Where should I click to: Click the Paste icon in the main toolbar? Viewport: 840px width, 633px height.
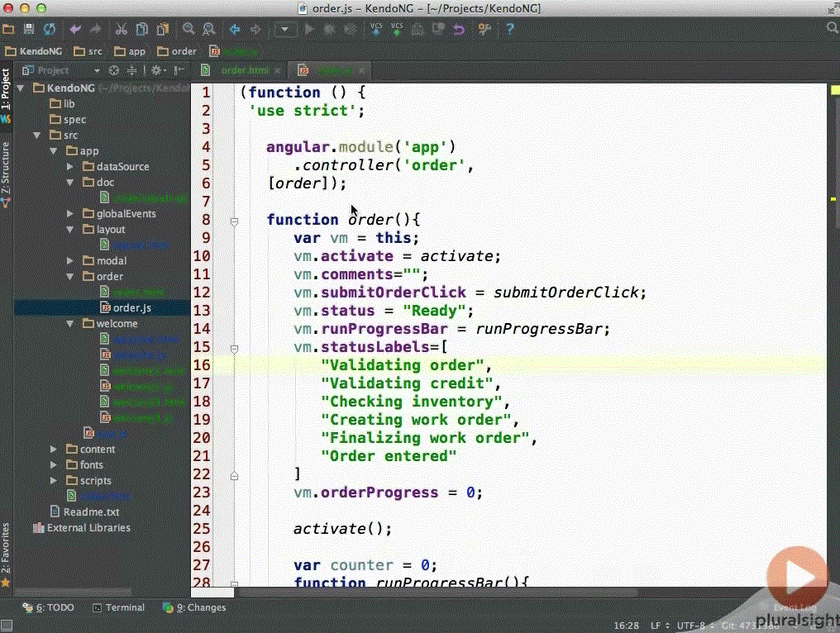point(161,28)
